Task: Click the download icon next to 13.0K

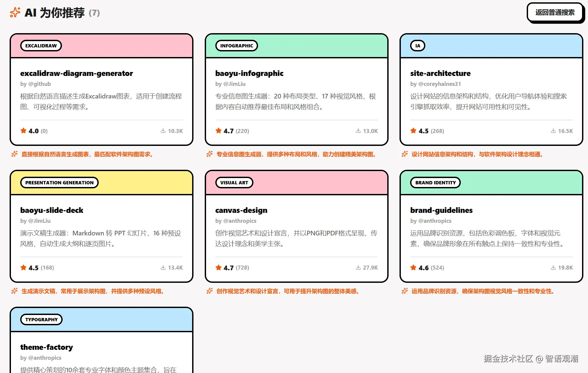Action: pyautogui.click(x=358, y=131)
